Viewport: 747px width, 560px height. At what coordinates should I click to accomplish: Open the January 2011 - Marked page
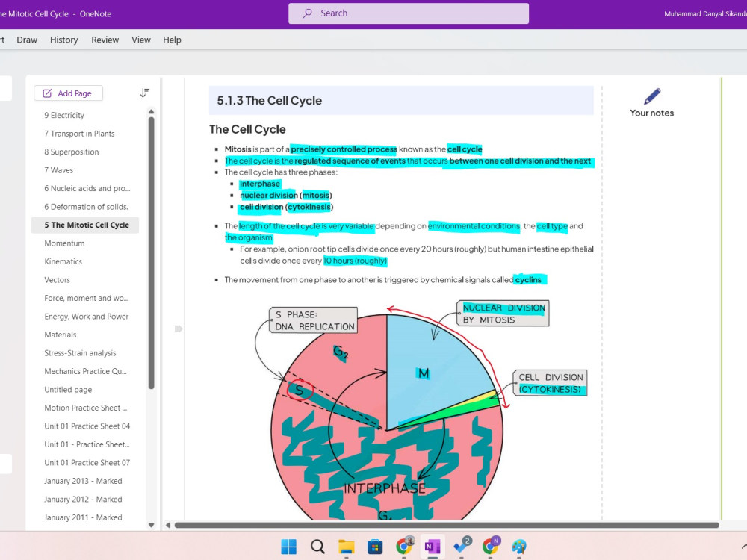tap(85, 517)
